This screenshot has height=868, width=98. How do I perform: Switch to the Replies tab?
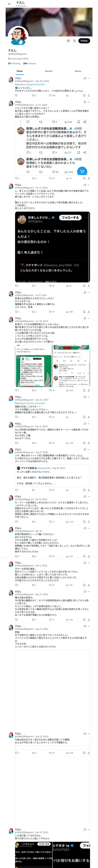[49, 71]
